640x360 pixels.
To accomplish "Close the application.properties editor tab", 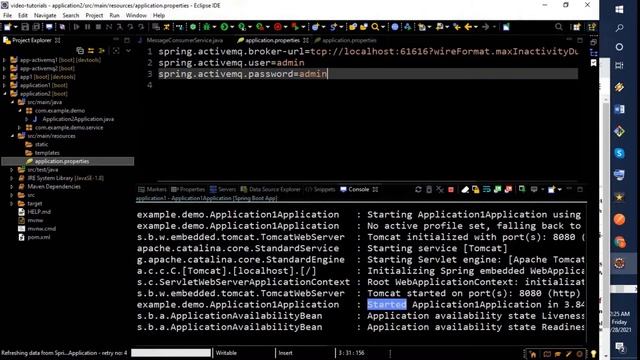I will pos(306,40).
